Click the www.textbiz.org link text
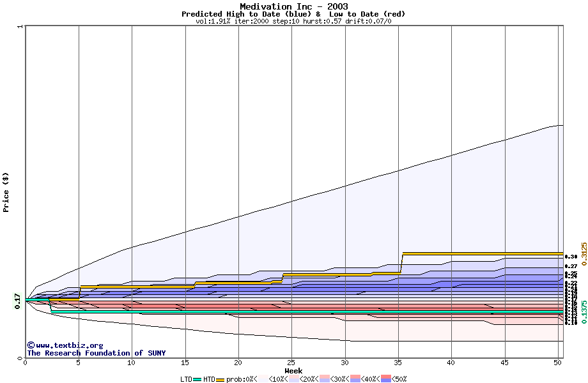Viewport: 588px width, 383px height. tap(70, 345)
